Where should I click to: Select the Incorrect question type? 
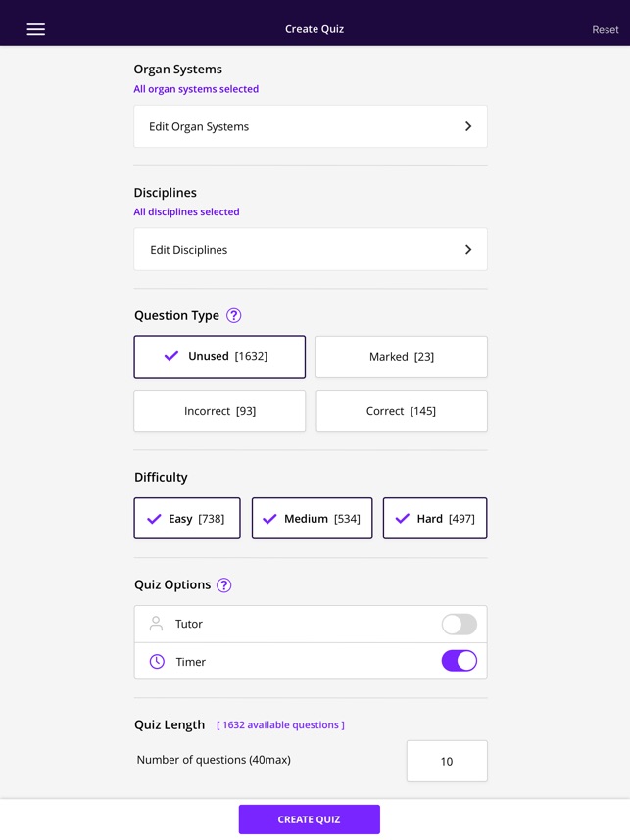coord(218,410)
